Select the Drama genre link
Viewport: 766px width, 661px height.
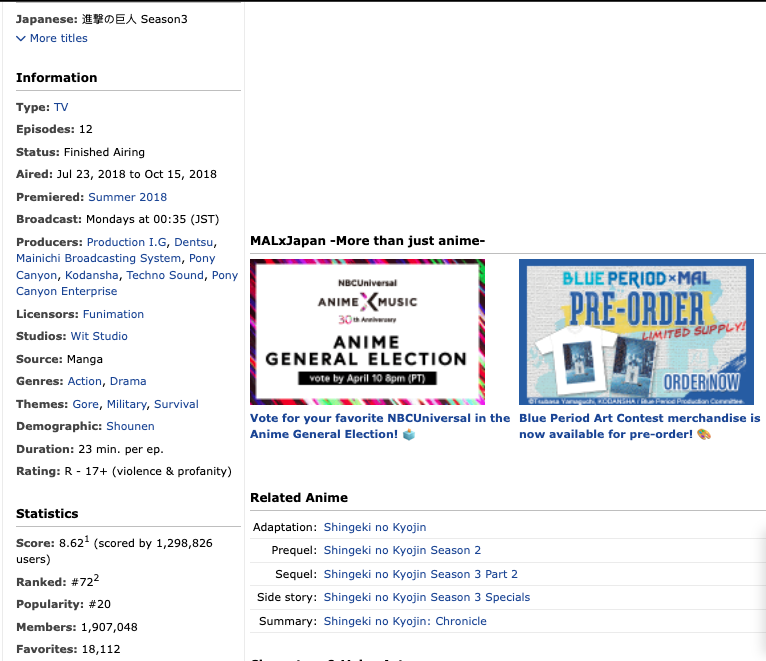(128, 381)
